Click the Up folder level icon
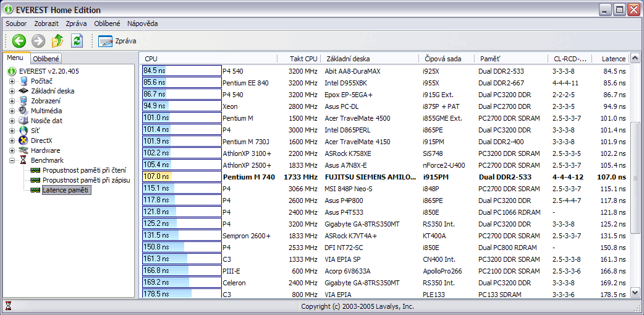The width and height of the screenshot is (644, 315). (x=57, y=41)
